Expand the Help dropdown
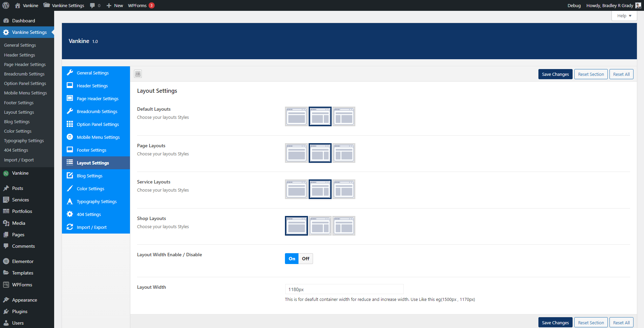 [624, 16]
